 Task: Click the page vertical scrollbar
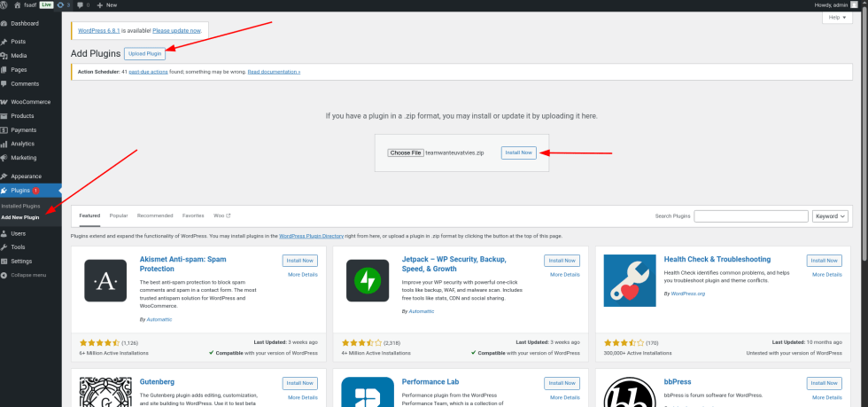(x=864, y=133)
